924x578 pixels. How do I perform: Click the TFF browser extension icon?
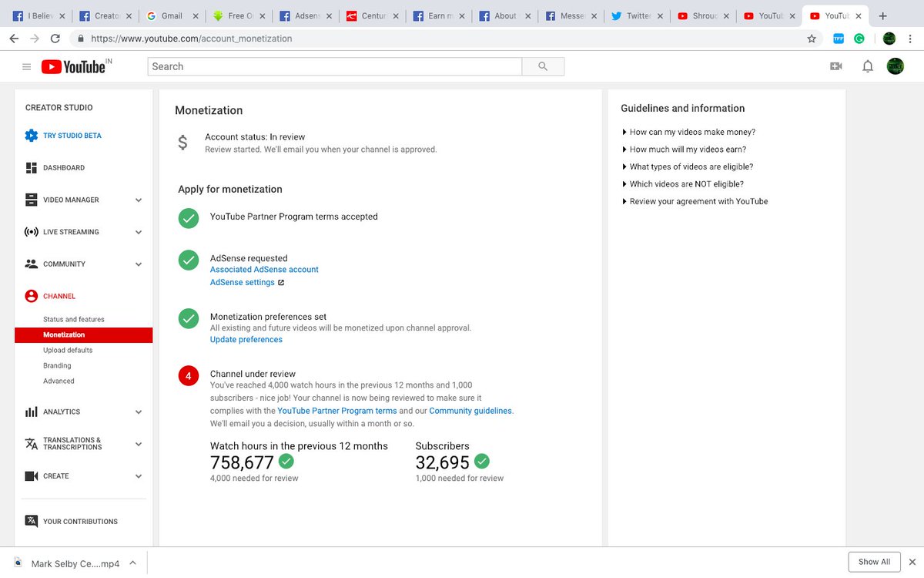click(x=839, y=39)
